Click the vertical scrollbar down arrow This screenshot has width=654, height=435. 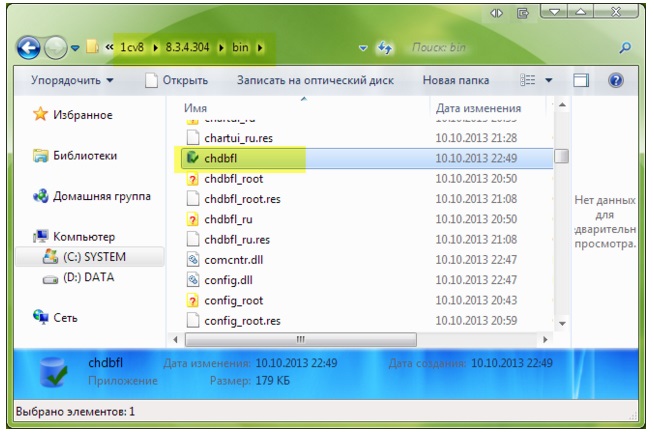[562, 324]
